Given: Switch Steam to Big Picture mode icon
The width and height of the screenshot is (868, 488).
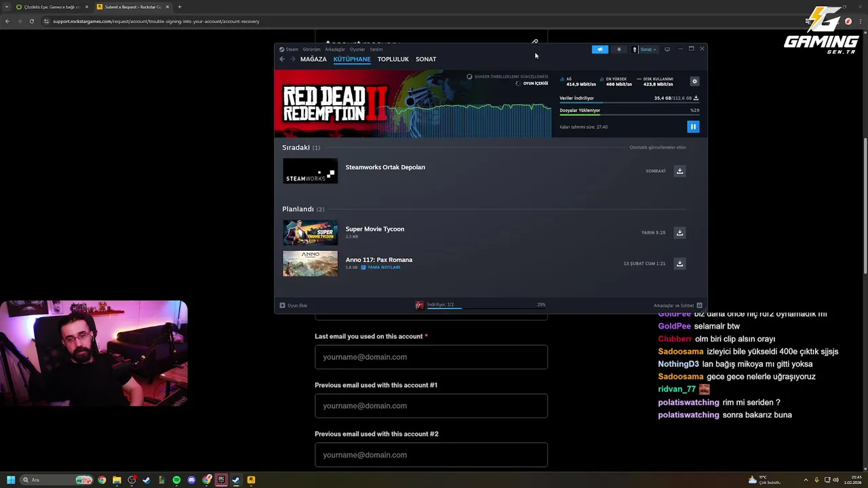Looking at the screenshot, I should point(667,49).
